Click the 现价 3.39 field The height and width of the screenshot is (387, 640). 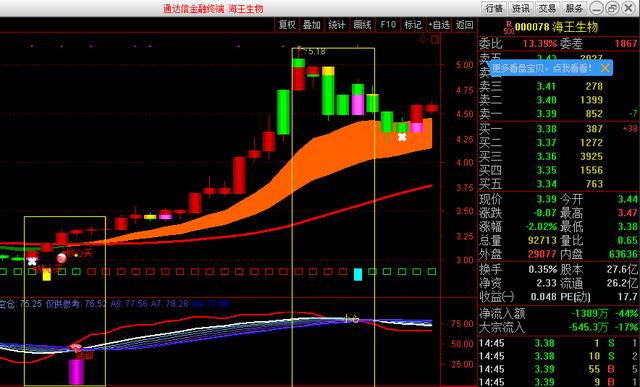point(518,200)
